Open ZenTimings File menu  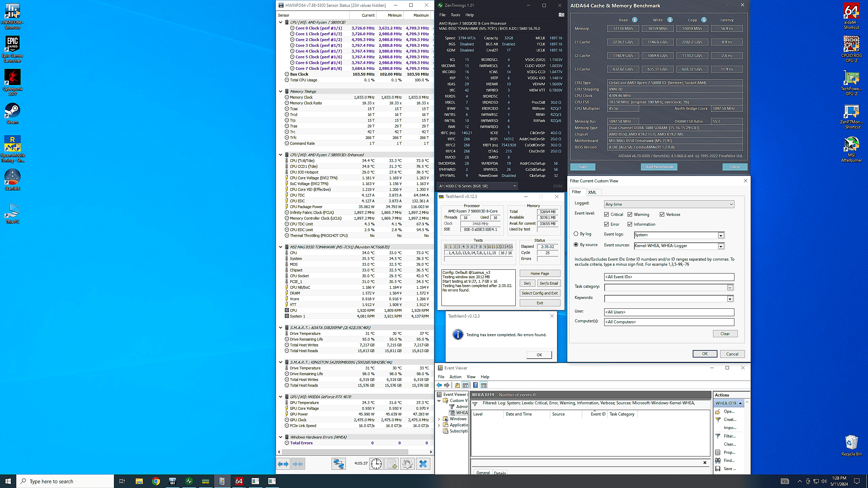[x=442, y=15]
